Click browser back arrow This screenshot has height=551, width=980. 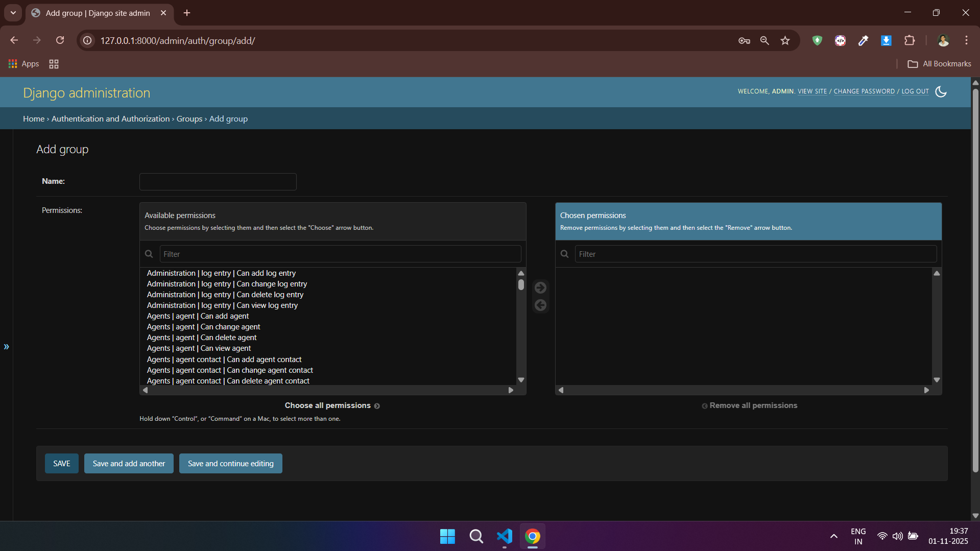pos(14,40)
